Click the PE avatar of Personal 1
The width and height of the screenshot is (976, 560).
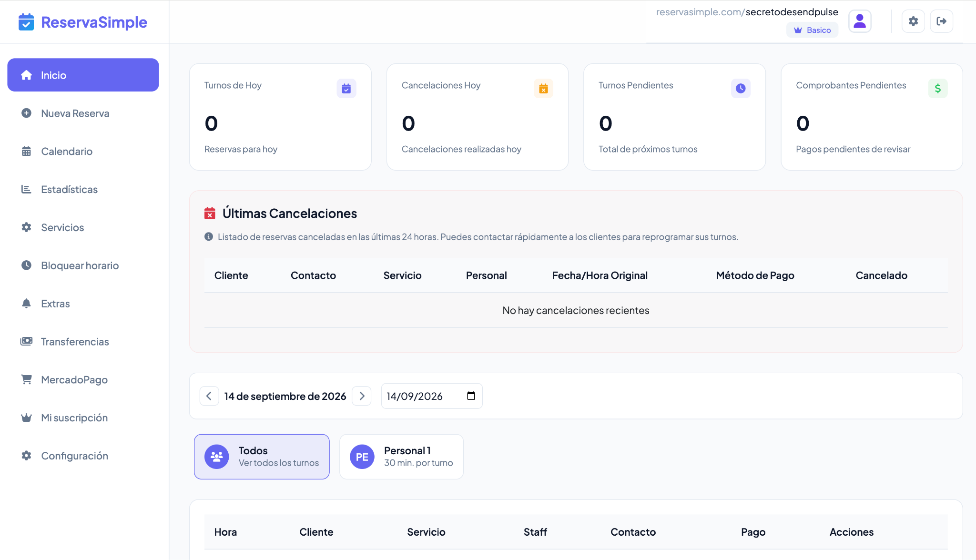pos(362,457)
